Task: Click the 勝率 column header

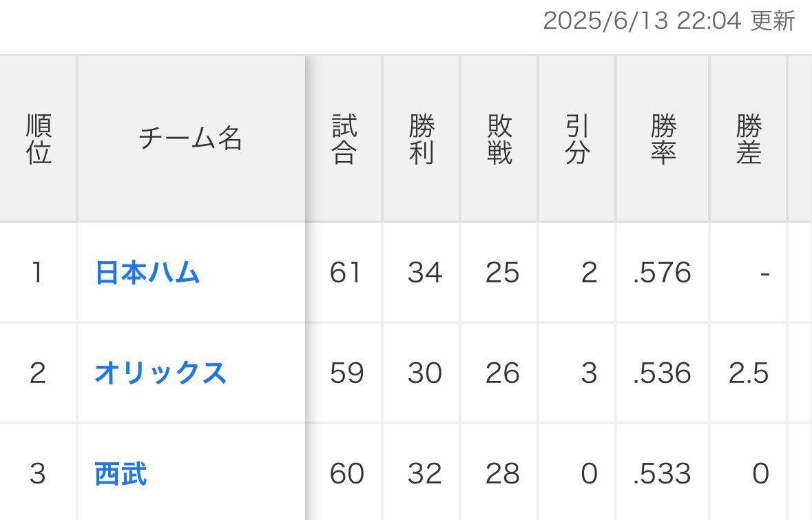Action: pyautogui.click(x=663, y=139)
